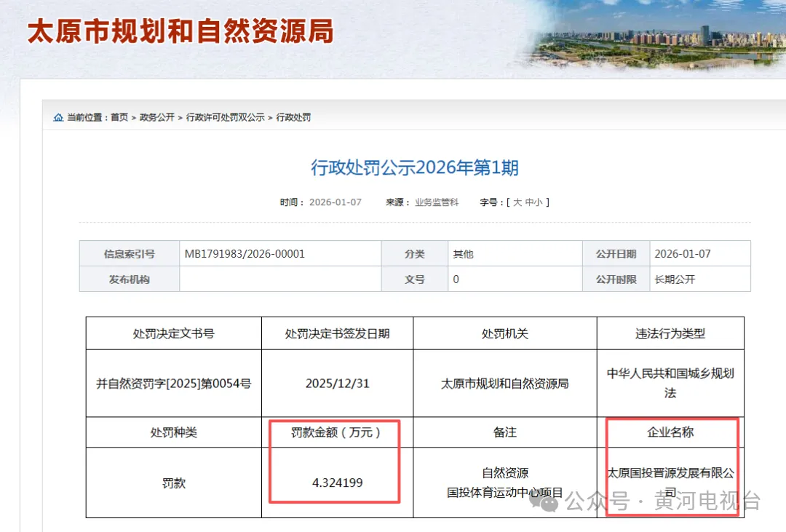Click the home icon in breadcrumb
The width and height of the screenshot is (786, 532).
59,117
